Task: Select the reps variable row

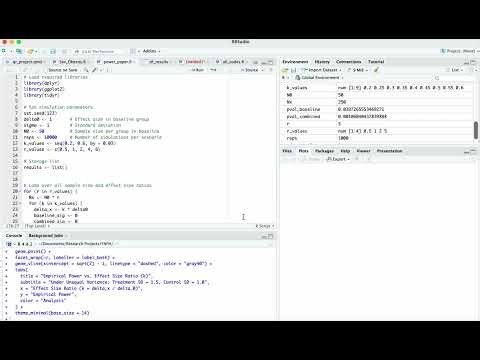Action: click(x=377, y=138)
